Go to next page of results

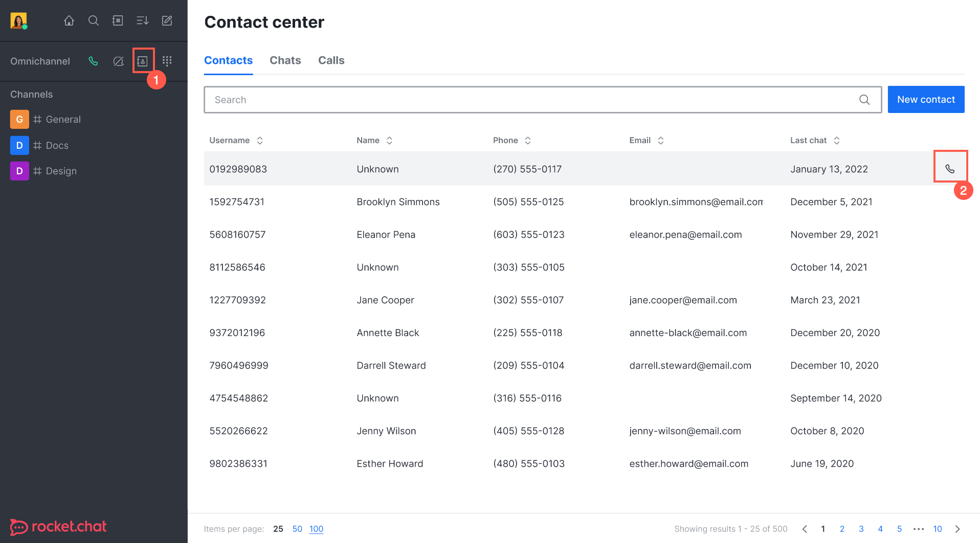(x=957, y=529)
